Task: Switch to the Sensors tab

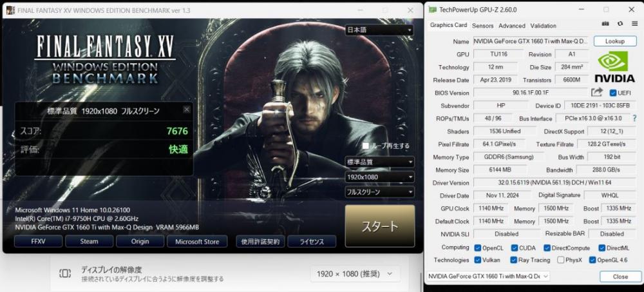Action: click(482, 26)
